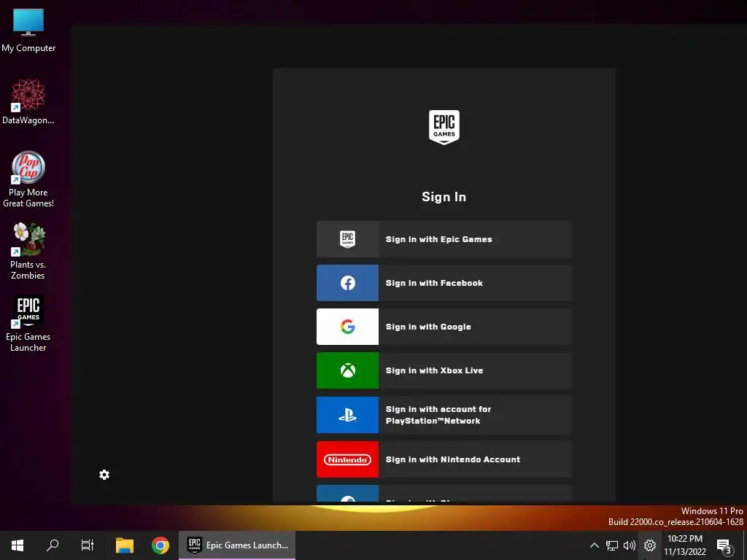Viewport: 747px width, 560px height.
Task: Open volume control tray icon
Action: (630, 545)
